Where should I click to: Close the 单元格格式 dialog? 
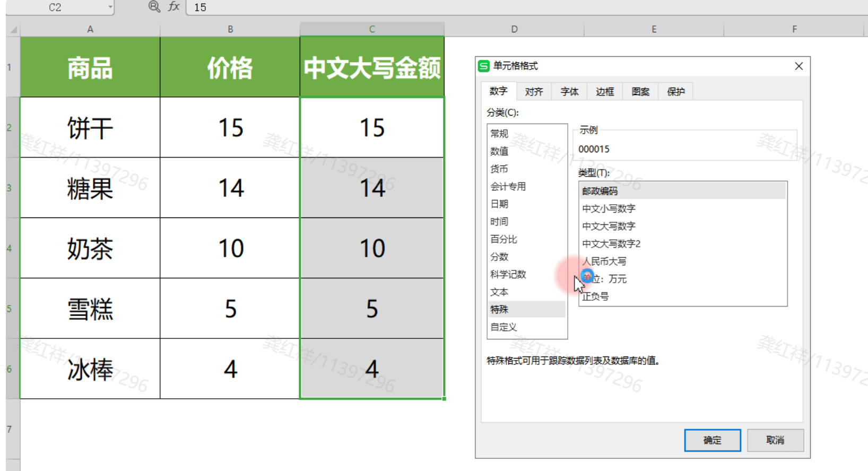point(798,66)
